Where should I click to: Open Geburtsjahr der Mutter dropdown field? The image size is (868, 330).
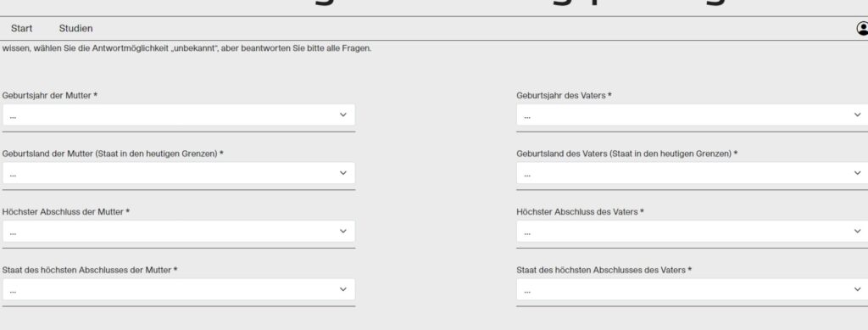click(179, 115)
